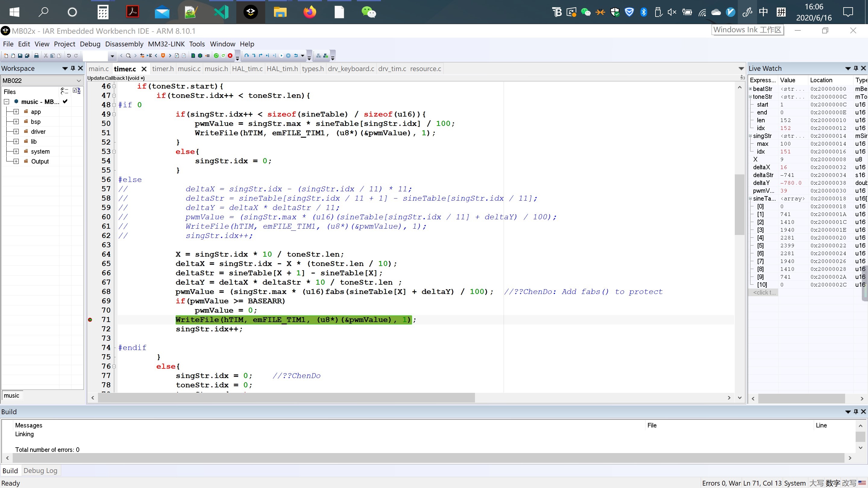
Task: Click the editor's horizontal scrollbar thumb
Action: tap(286, 398)
